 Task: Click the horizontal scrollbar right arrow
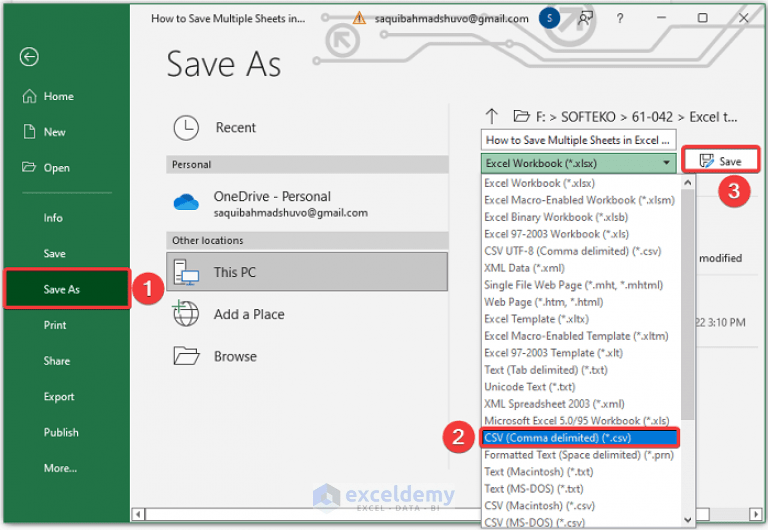(756, 514)
